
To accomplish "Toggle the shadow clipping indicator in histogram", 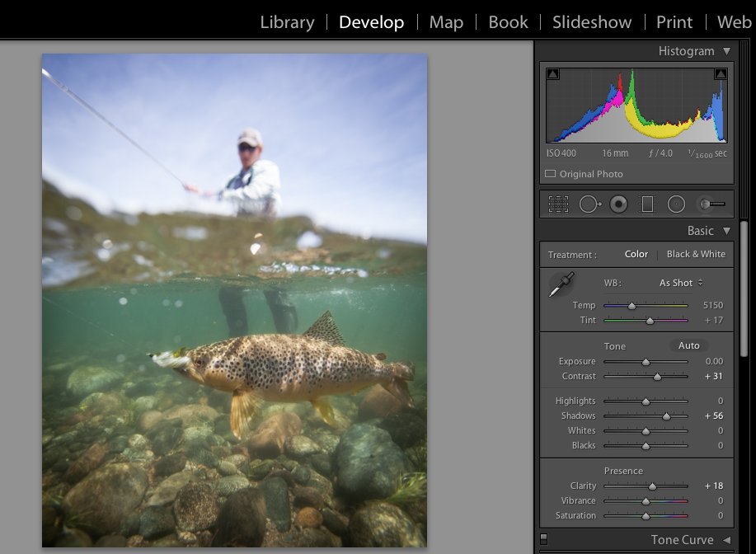I will (553, 73).
